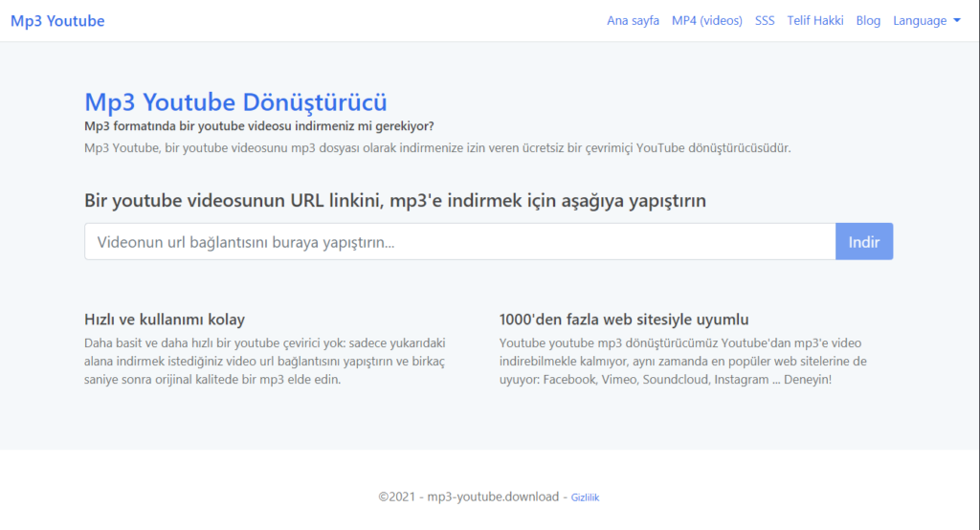980x530 pixels.
Task: Go to the Ana sayfa page
Action: tap(633, 21)
